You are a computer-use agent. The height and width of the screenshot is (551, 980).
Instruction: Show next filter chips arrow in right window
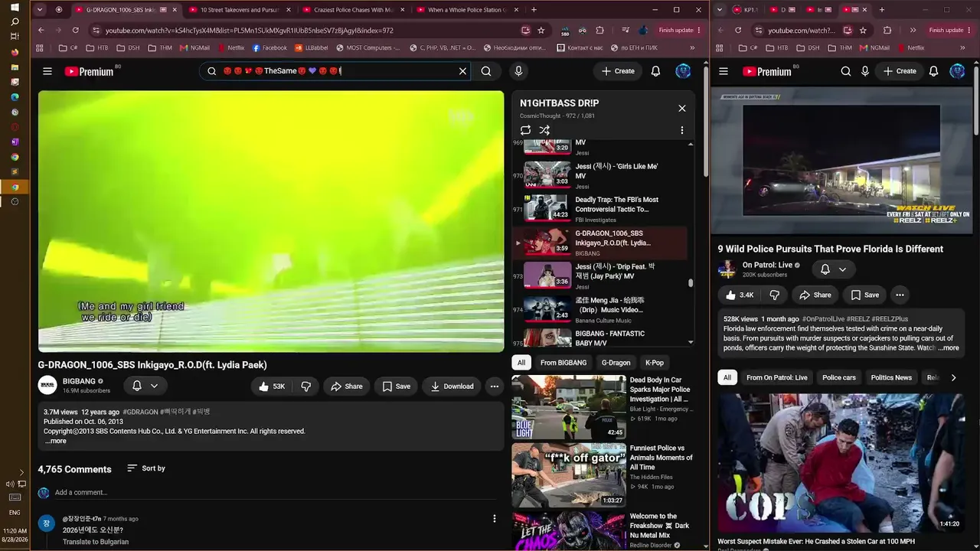tap(953, 377)
